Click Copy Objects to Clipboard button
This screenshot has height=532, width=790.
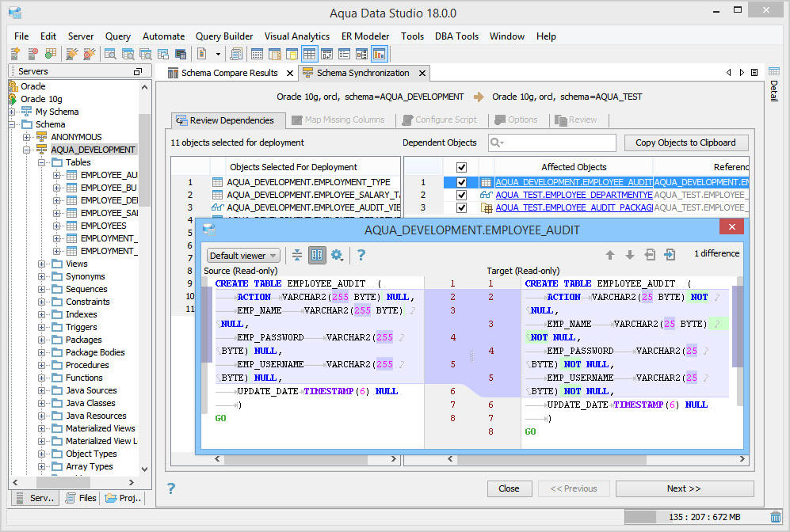(685, 142)
